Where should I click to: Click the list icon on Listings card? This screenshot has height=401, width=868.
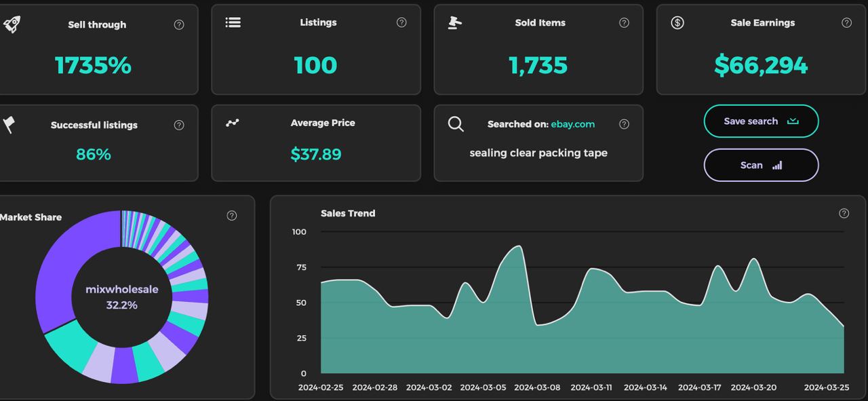233,22
